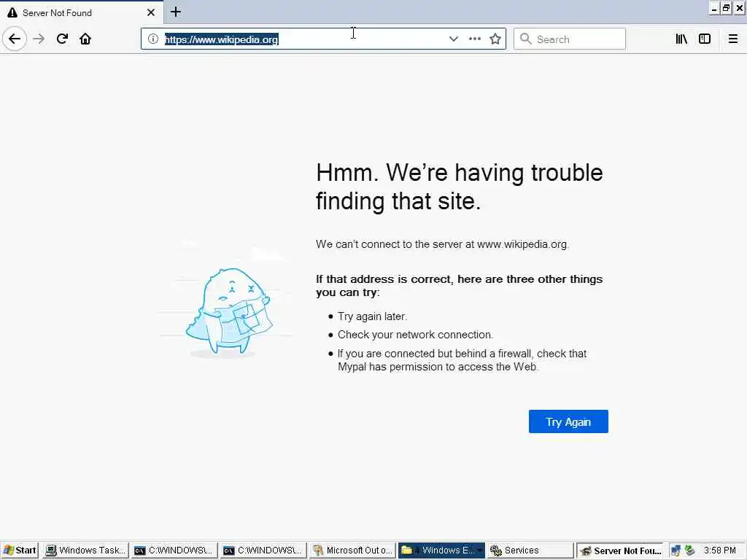Screen dimensions: 747x560
Task: Click 'Check your network connection' text
Action: (x=415, y=335)
